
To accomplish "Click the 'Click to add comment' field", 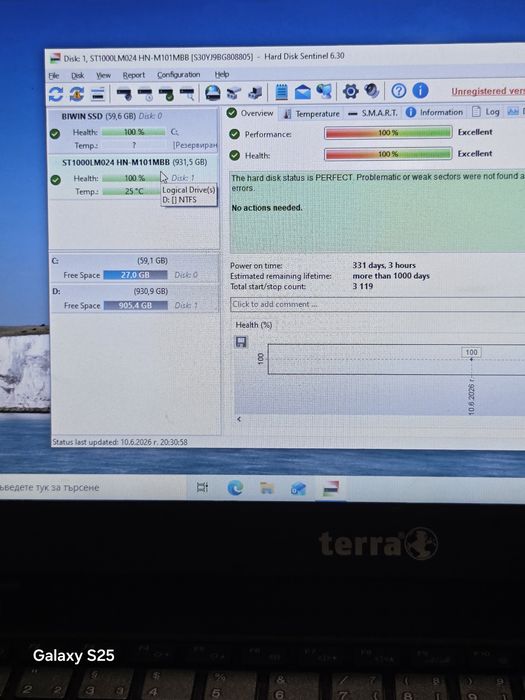I will point(378,304).
